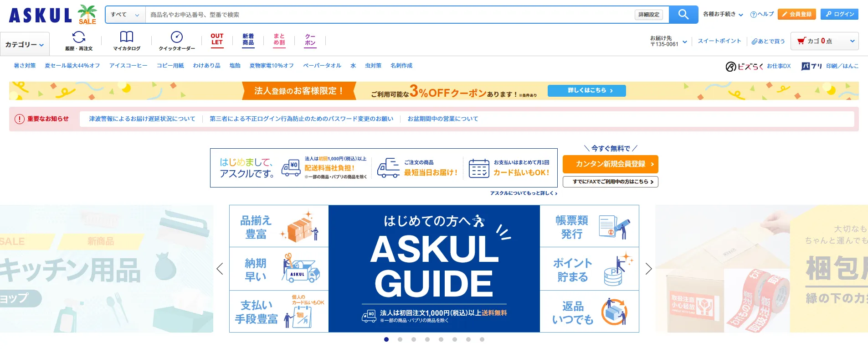Screen dimensions: 868x349
Task: Click the FAX users こちら button
Action: 611,182
